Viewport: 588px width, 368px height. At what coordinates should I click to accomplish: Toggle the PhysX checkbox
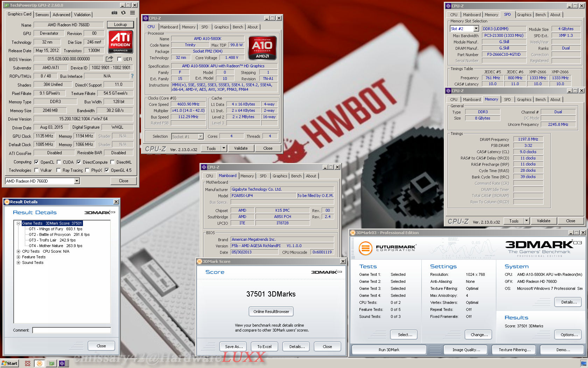87,170
